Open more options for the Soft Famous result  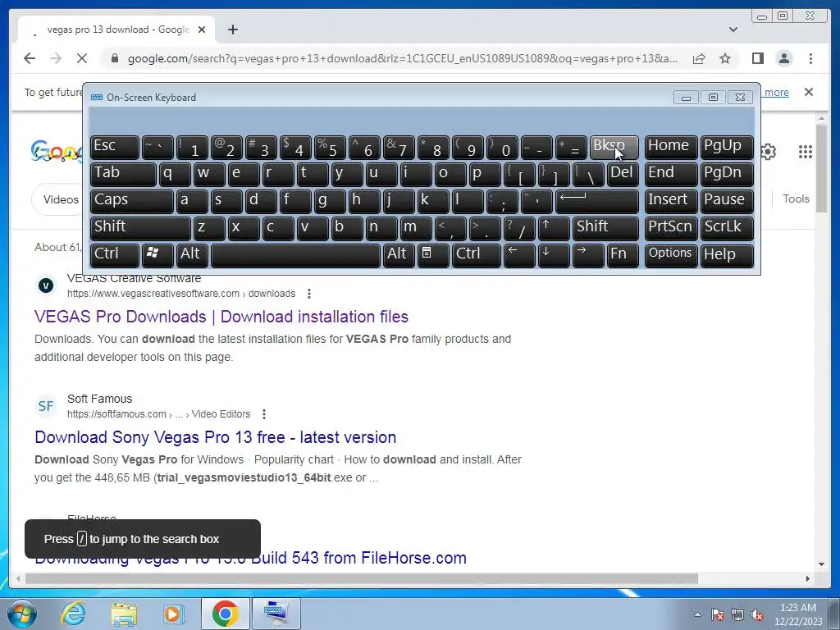[264, 414]
